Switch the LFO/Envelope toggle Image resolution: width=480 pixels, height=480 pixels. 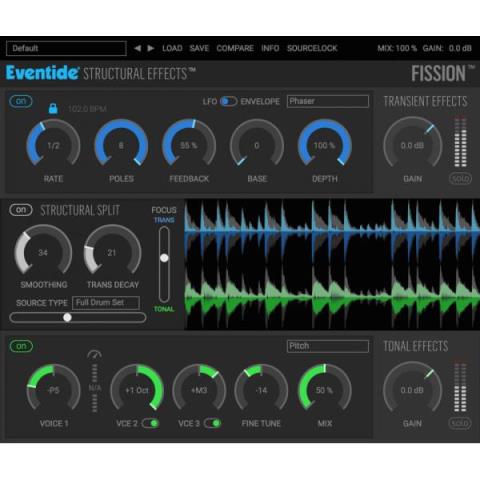pos(229,101)
